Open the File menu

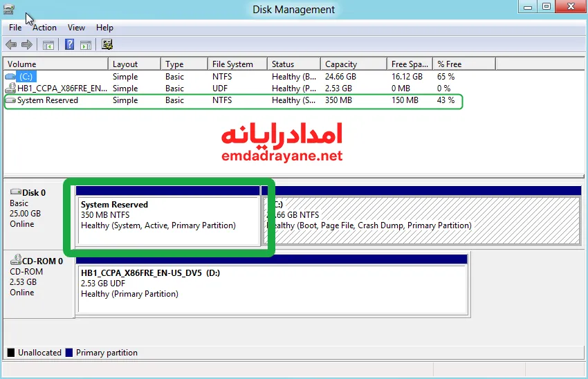click(15, 28)
